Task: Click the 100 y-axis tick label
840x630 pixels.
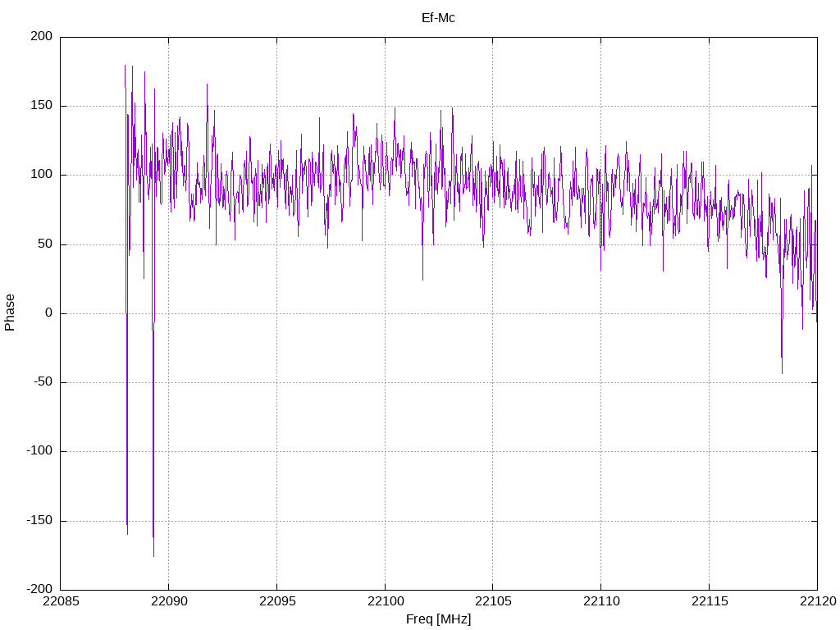Action: tap(42, 175)
